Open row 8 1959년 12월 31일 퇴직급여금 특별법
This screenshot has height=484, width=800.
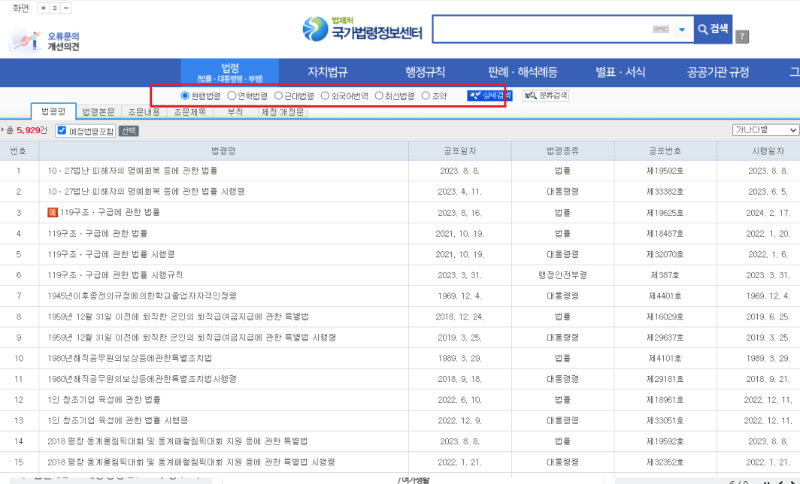pyautogui.click(x=178, y=317)
